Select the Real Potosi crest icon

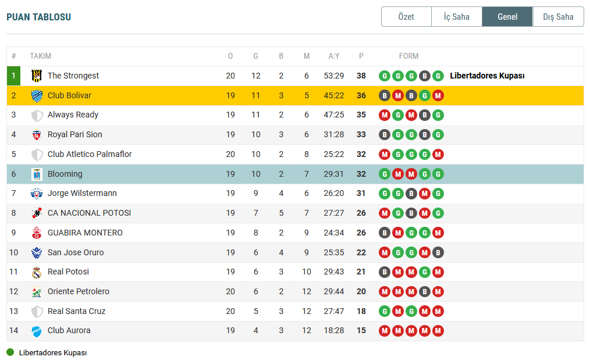(37, 272)
